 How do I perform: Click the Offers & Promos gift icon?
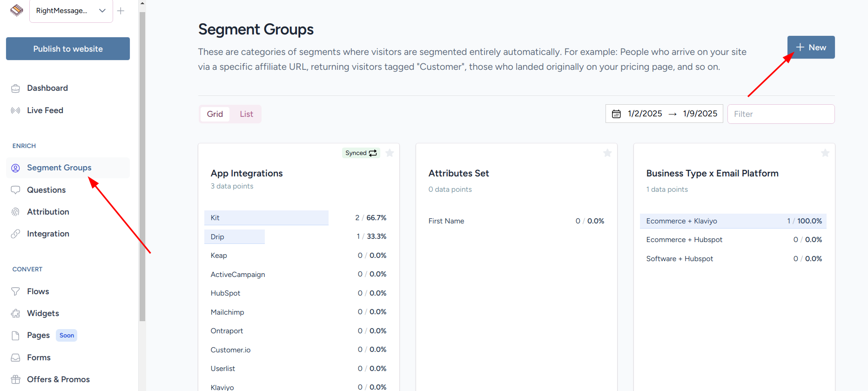[x=15, y=379]
